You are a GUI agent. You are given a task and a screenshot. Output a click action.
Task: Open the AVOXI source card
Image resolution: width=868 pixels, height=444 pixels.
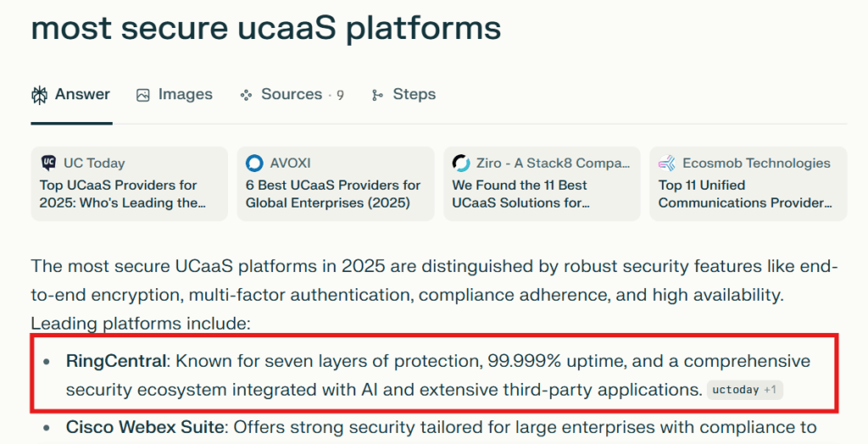tap(336, 184)
